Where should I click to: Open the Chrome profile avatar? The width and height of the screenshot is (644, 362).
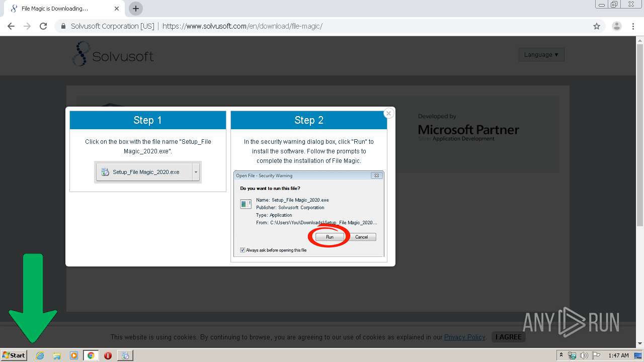pyautogui.click(x=617, y=26)
